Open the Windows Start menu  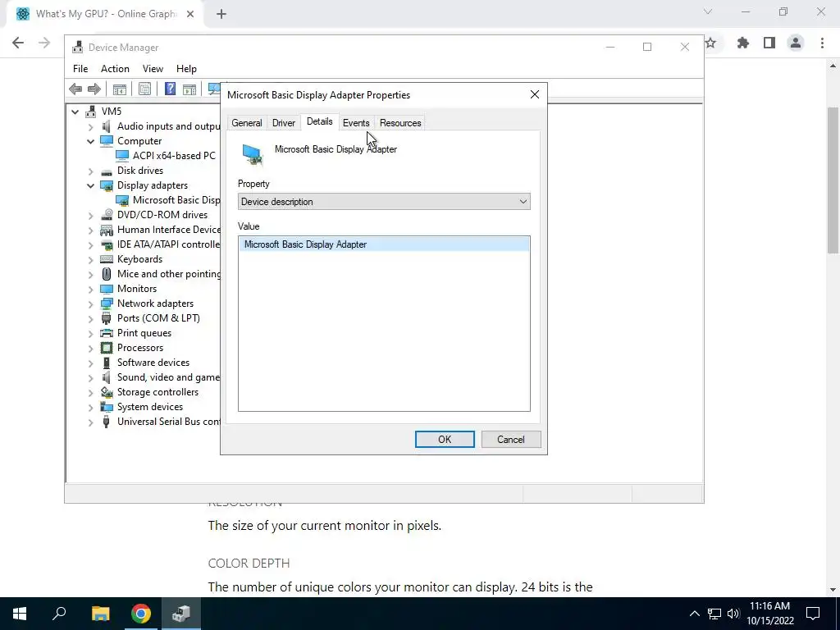click(20, 614)
